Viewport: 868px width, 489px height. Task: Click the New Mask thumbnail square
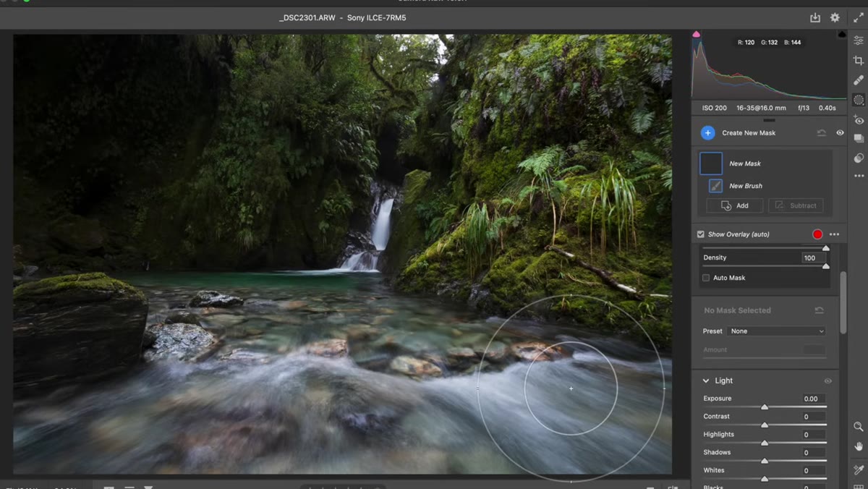[711, 163]
